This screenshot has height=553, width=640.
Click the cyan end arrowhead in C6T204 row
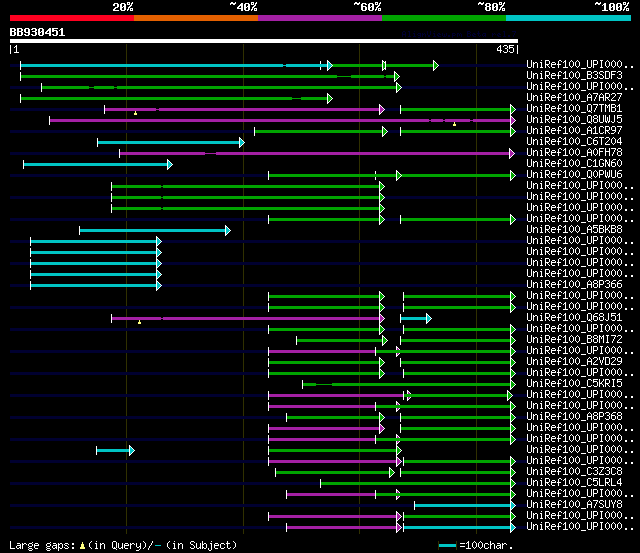point(242,142)
